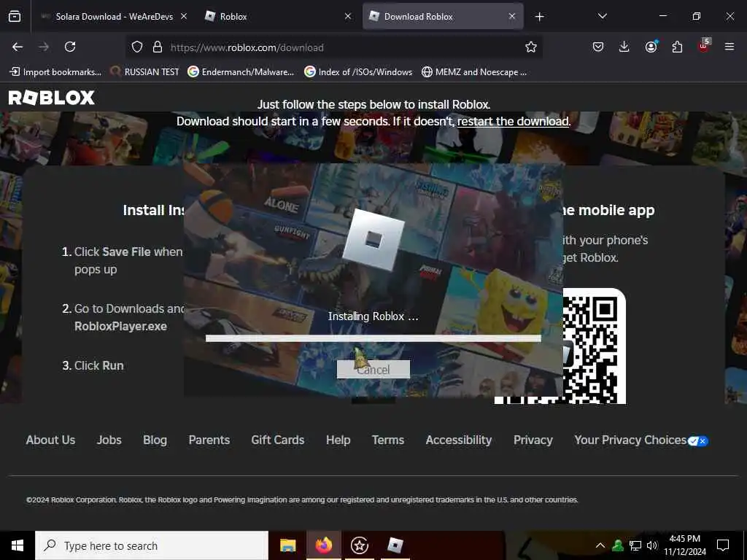
Task: Open Firefox account menu
Action: click(651, 47)
